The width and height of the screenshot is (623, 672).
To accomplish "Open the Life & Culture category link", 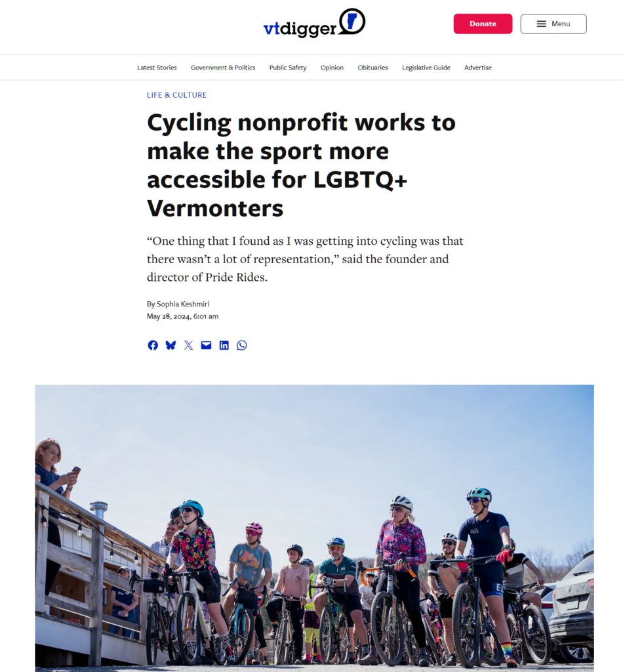I will click(176, 95).
